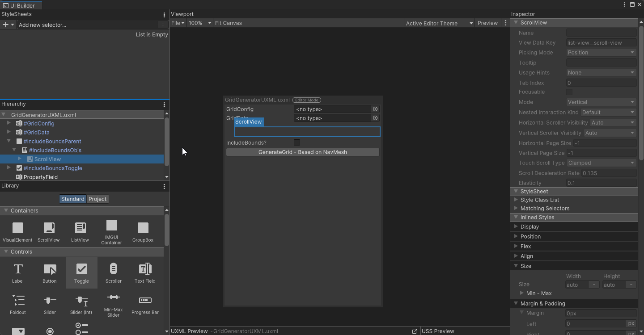
Task: Open the Picking Mode dropdown
Action: (x=601, y=52)
